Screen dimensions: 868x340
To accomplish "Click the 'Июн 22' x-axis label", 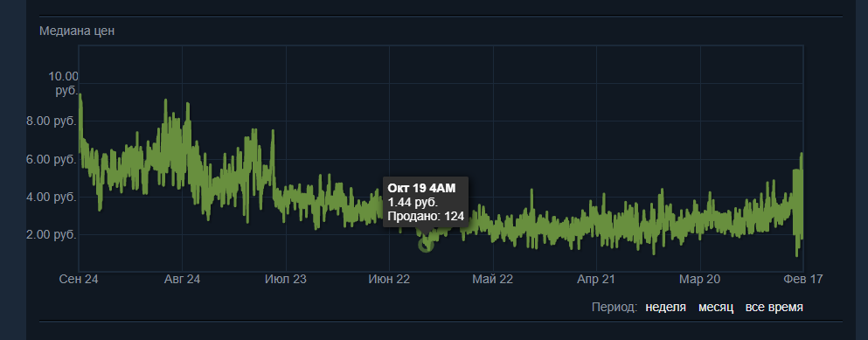I will pos(389,279).
